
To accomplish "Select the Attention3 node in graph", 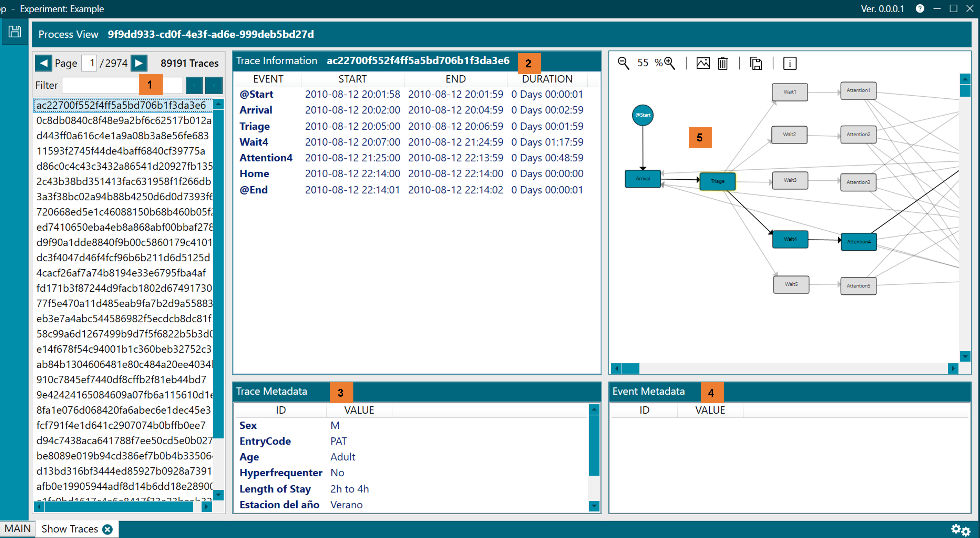I will 858,182.
